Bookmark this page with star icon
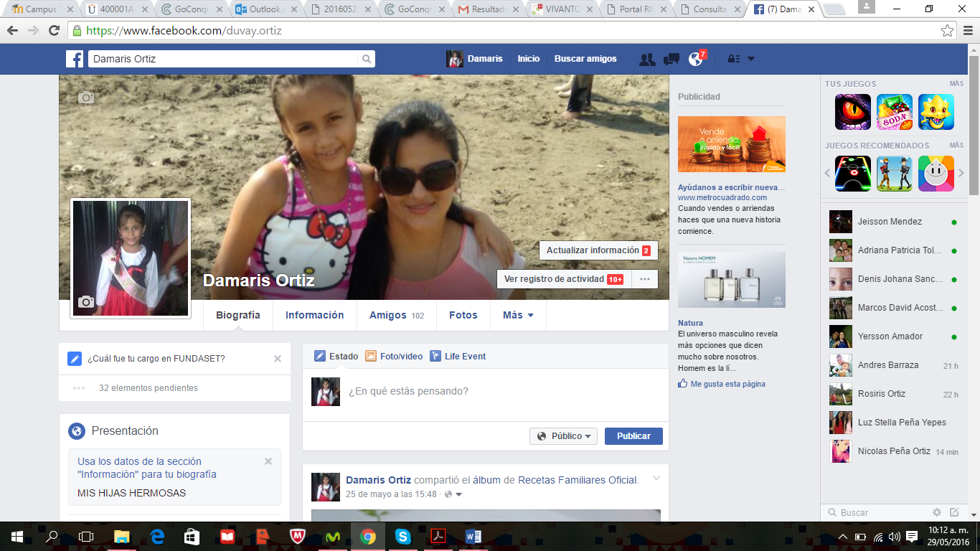 point(948,31)
